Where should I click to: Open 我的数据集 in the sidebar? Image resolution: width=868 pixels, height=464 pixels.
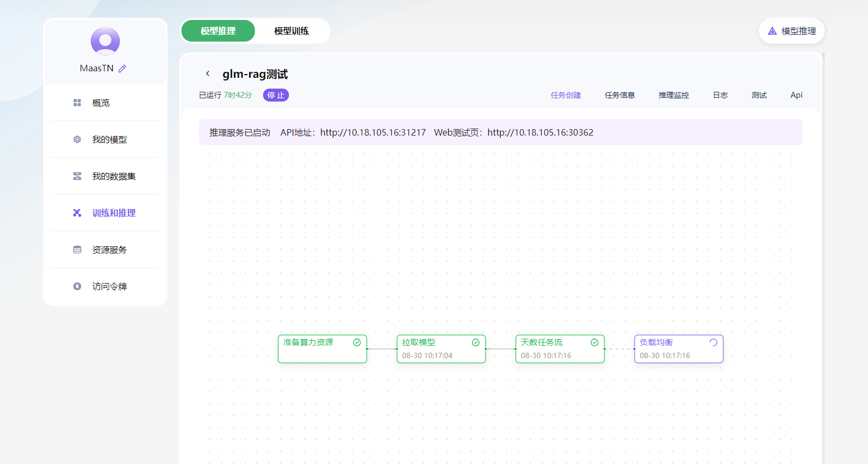(105, 176)
